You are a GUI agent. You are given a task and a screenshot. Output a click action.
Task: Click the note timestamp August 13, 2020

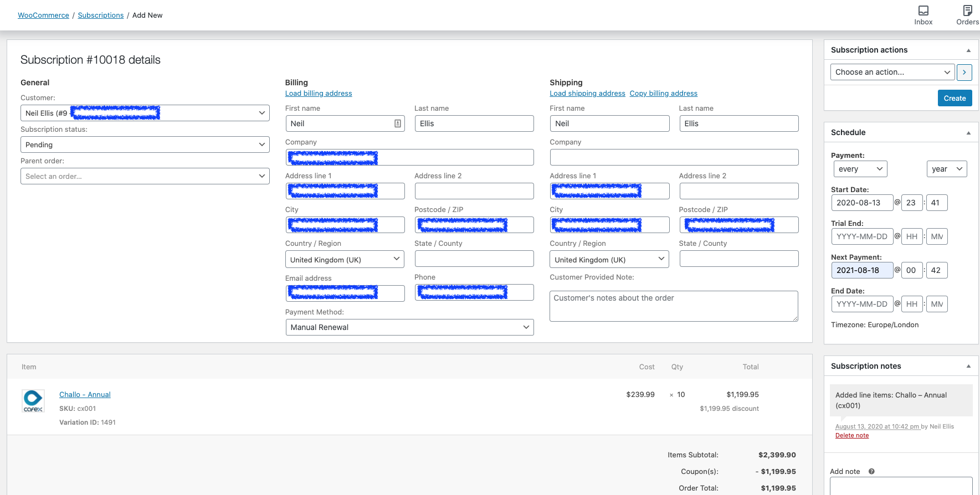pos(878,426)
